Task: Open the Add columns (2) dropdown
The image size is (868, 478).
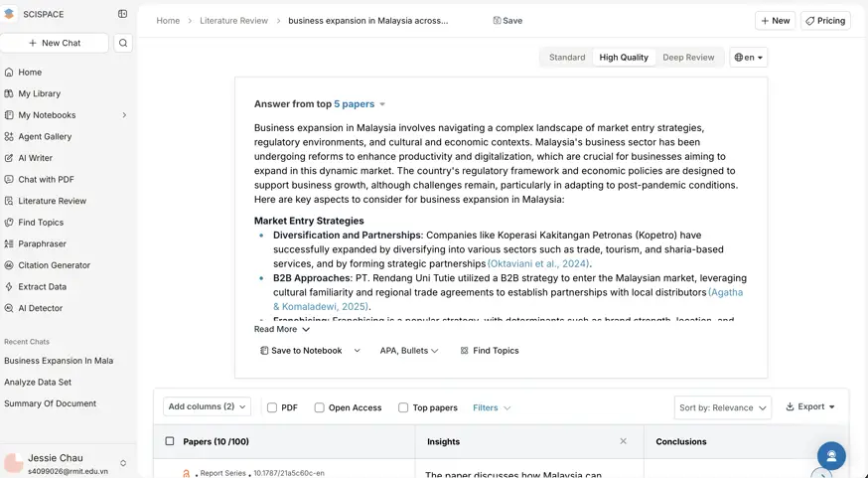Action: tap(207, 406)
